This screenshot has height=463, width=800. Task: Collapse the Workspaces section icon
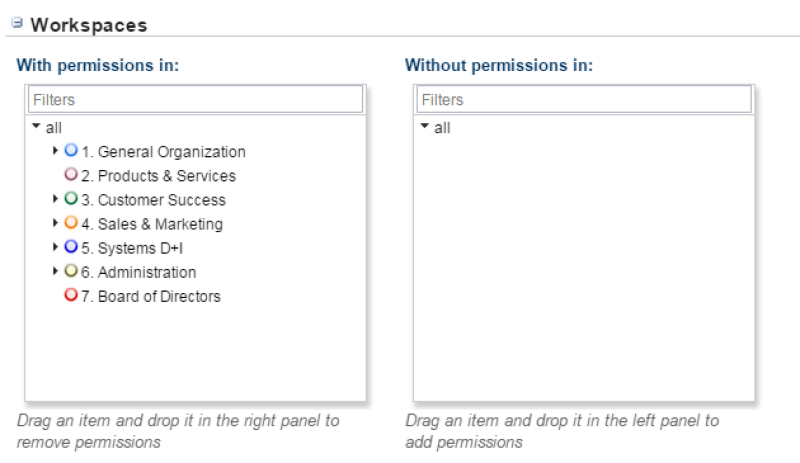point(17,23)
